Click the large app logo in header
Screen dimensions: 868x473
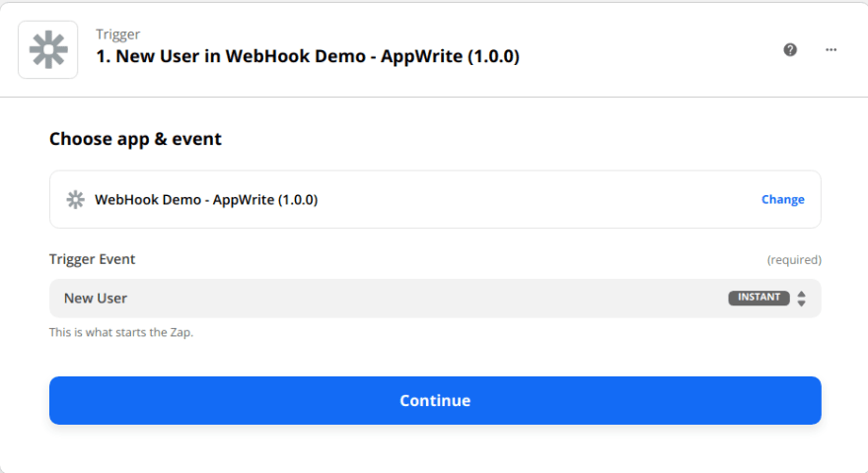click(x=48, y=50)
